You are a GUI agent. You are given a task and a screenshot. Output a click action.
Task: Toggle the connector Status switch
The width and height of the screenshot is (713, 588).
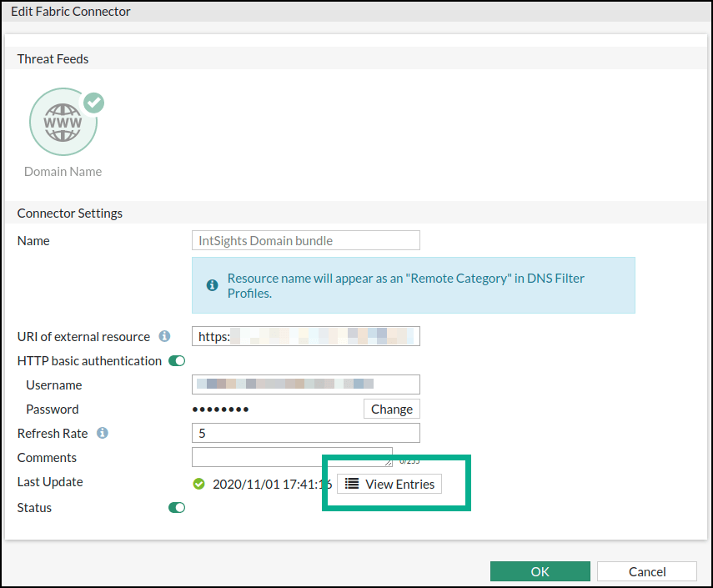pos(177,507)
